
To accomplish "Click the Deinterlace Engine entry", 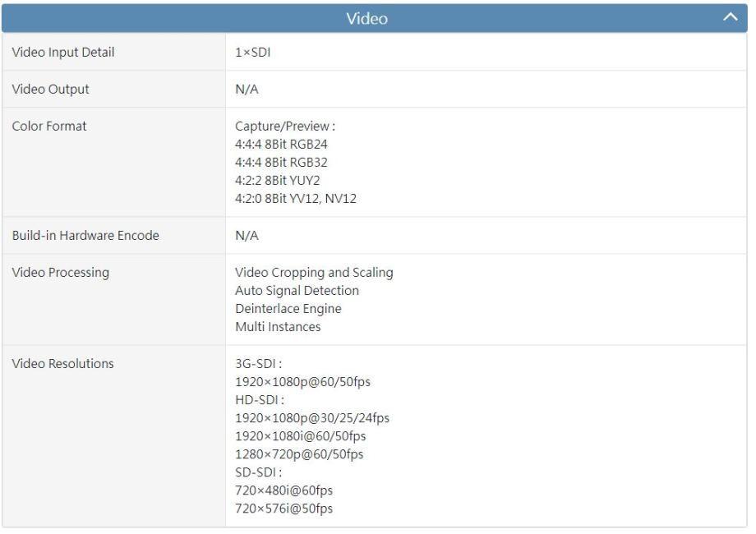I will pyautogui.click(x=288, y=309).
